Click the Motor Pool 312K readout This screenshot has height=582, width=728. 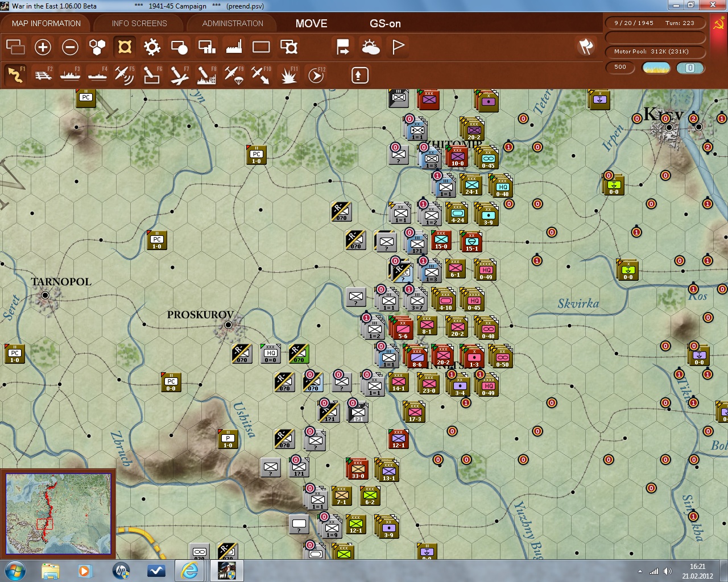coord(655,52)
